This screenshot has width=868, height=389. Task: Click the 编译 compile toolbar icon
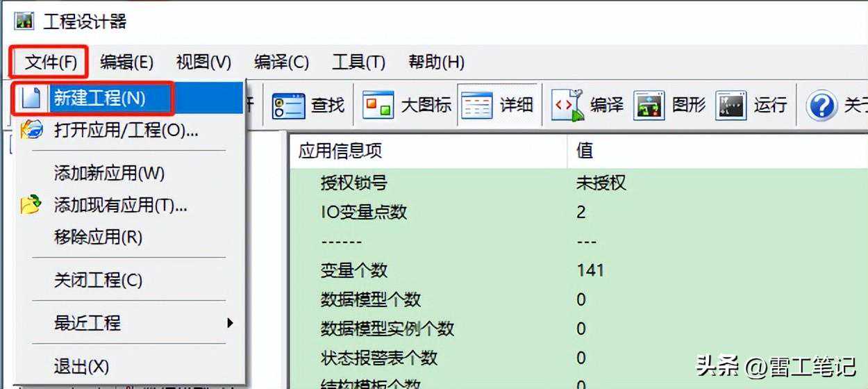pos(566,106)
